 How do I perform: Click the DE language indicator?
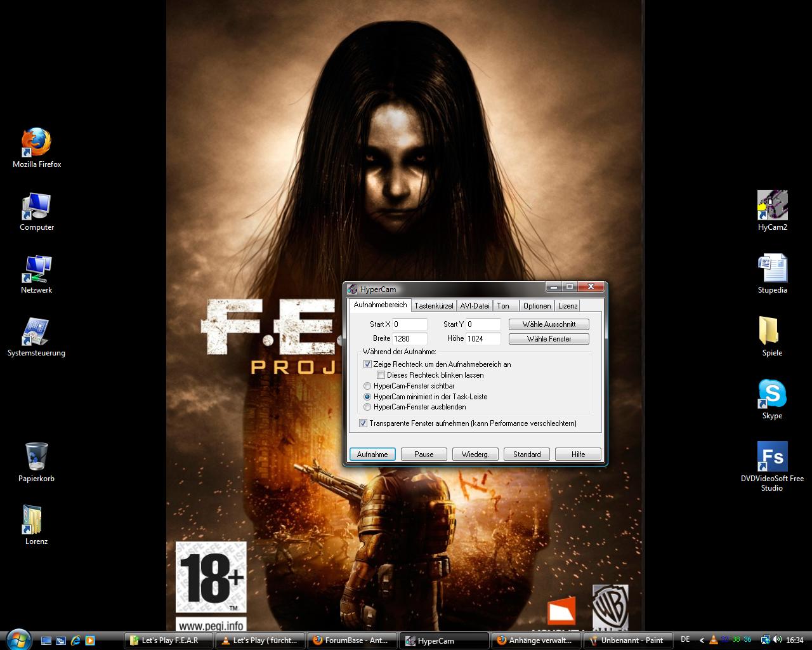(685, 640)
